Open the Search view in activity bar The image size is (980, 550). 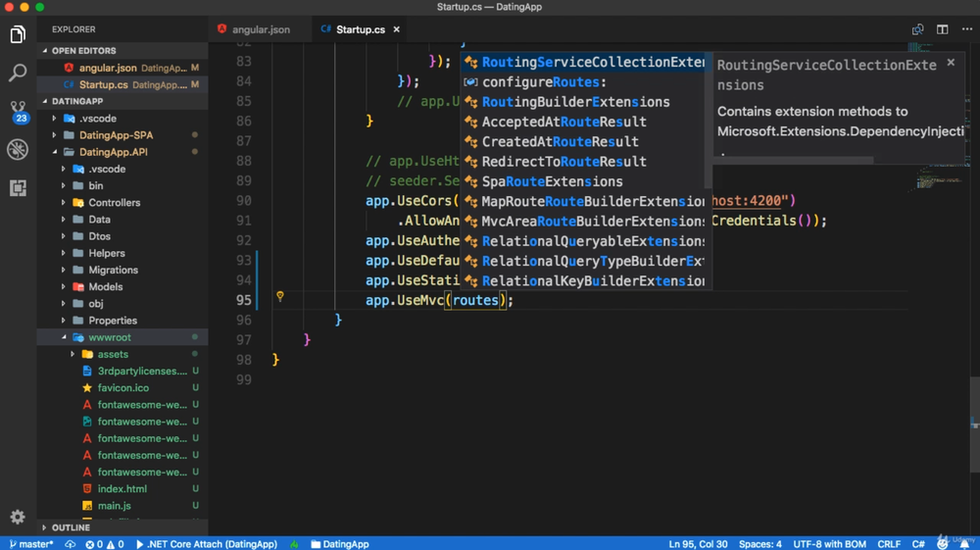(18, 73)
